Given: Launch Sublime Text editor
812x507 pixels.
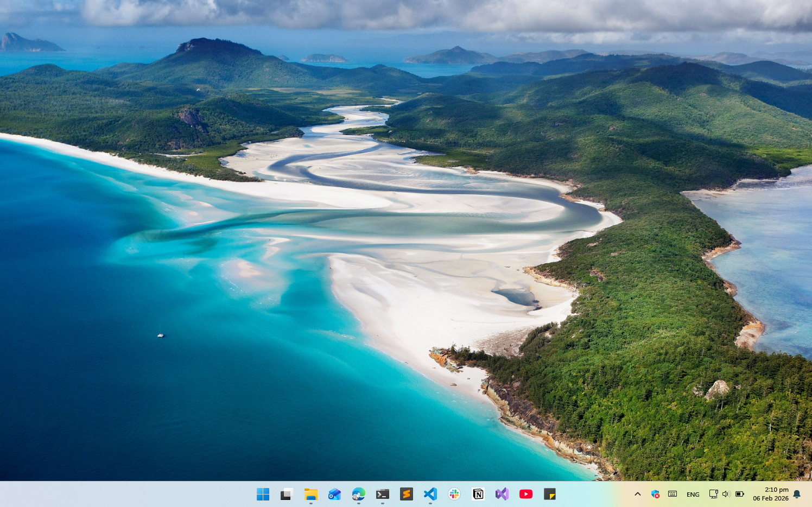Looking at the screenshot, I should [406, 494].
